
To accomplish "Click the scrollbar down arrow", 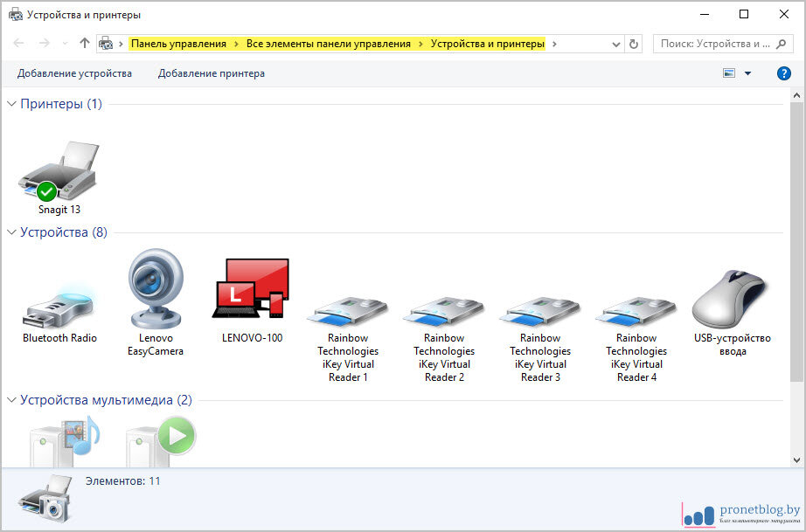I will 796,460.
